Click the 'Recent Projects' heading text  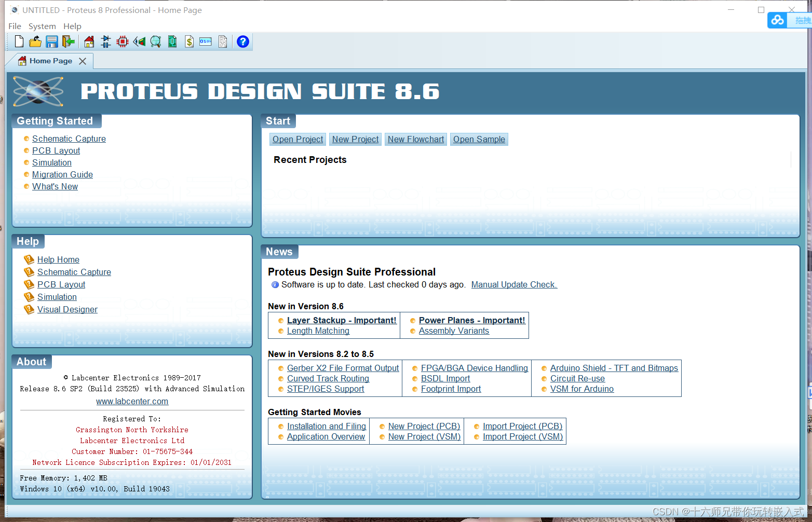(x=310, y=160)
